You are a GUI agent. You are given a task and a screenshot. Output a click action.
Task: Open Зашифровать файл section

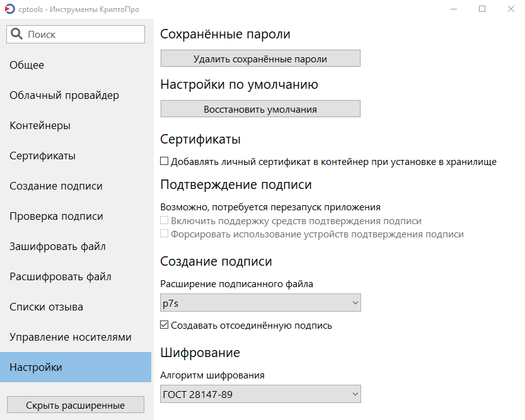(57, 246)
